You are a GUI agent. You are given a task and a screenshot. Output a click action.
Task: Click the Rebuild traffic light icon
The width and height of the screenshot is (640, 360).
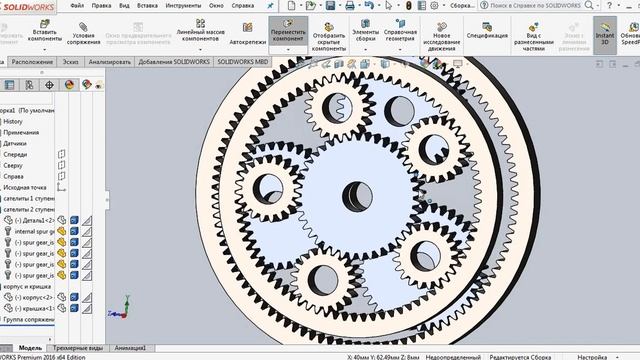(x=409, y=6)
